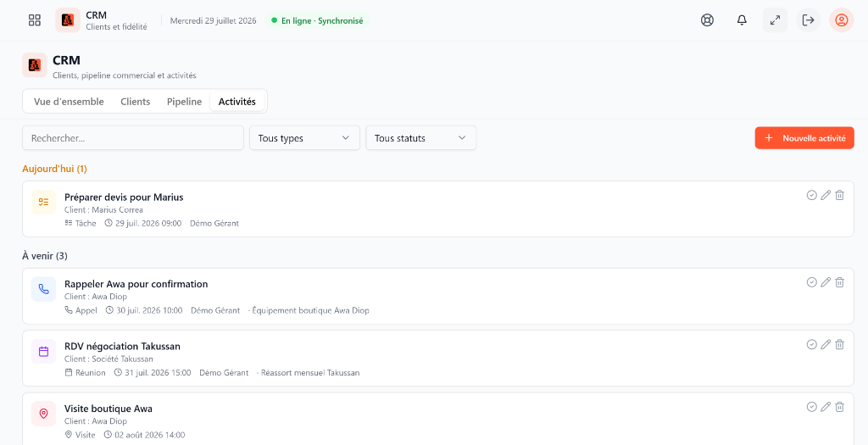The height and width of the screenshot is (445, 868).
Task: Click the CRM page title logo
Action: pyautogui.click(x=34, y=65)
